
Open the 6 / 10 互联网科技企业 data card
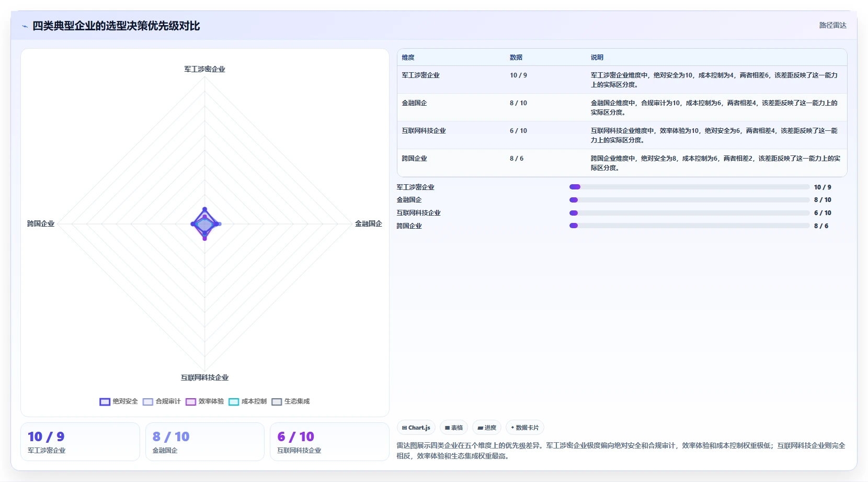[329, 442]
